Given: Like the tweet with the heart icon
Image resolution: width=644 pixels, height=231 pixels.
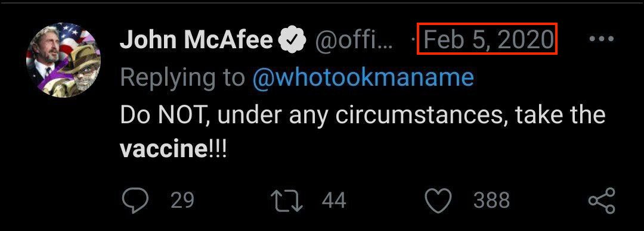Looking at the screenshot, I should click(438, 201).
